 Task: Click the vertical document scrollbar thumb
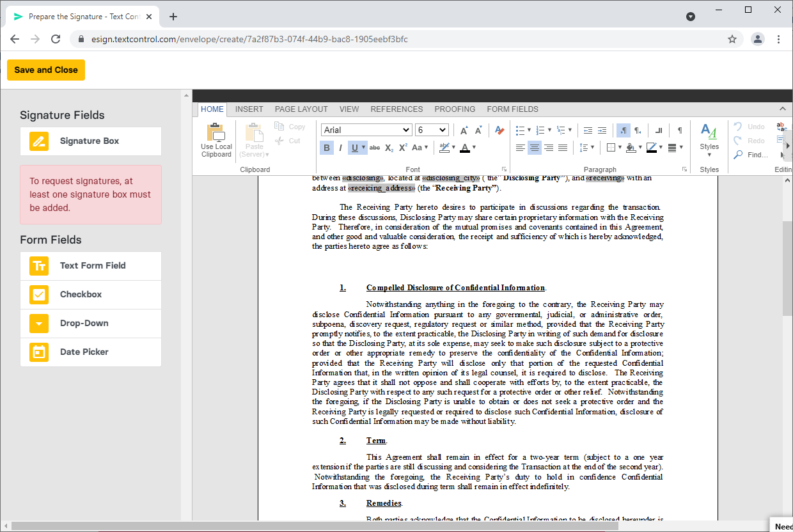click(787, 269)
